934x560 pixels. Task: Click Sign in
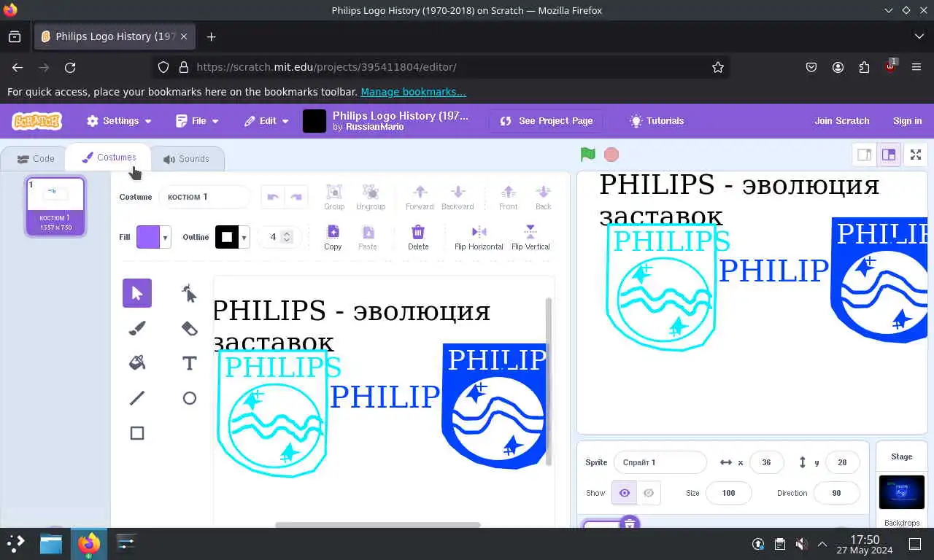pyautogui.click(x=907, y=121)
